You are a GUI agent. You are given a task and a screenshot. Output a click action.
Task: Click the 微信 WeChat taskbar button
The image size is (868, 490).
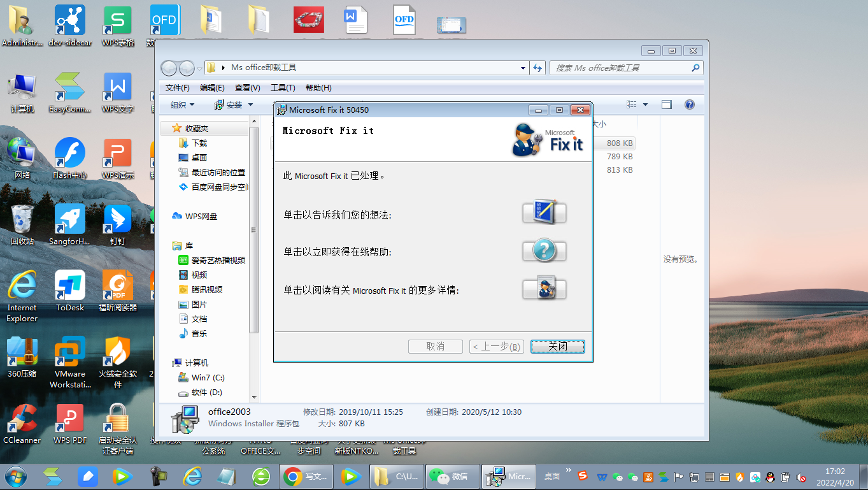[452, 476]
